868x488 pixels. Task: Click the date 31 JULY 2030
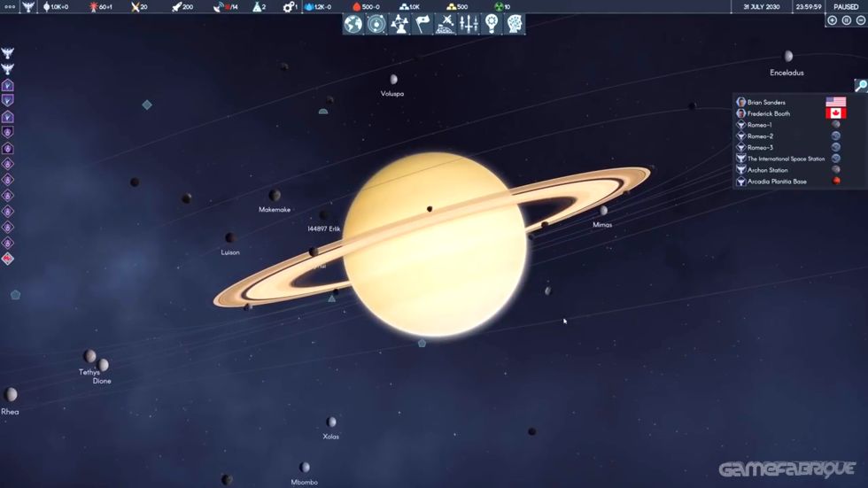(761, 6)
